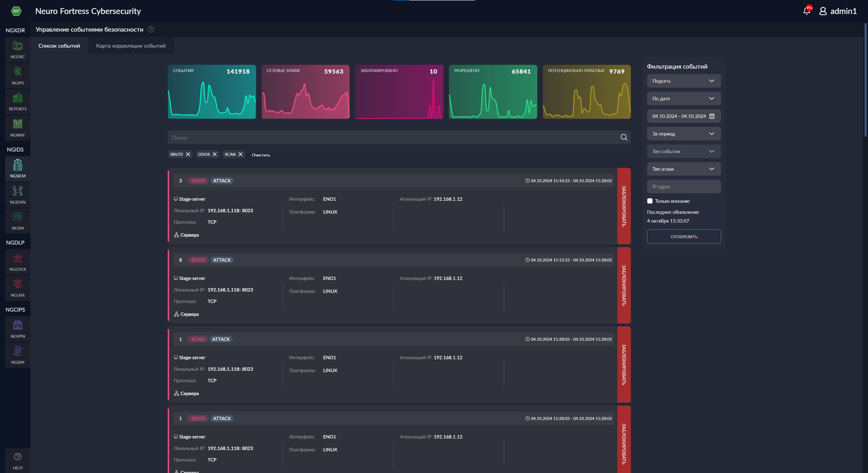The height and width of the screenshot is (473, 868).
Task: Select the 'Список событий' tab
Action: [59, 45]
